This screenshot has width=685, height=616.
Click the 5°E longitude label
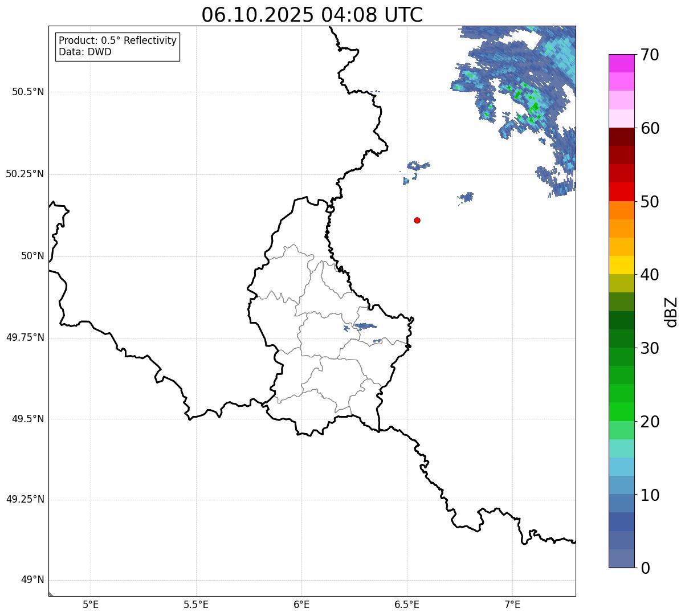point(91,604)
